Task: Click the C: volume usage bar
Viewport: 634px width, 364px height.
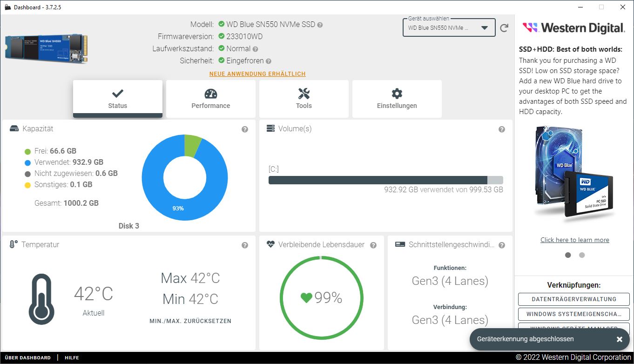Action: [386, 180]
